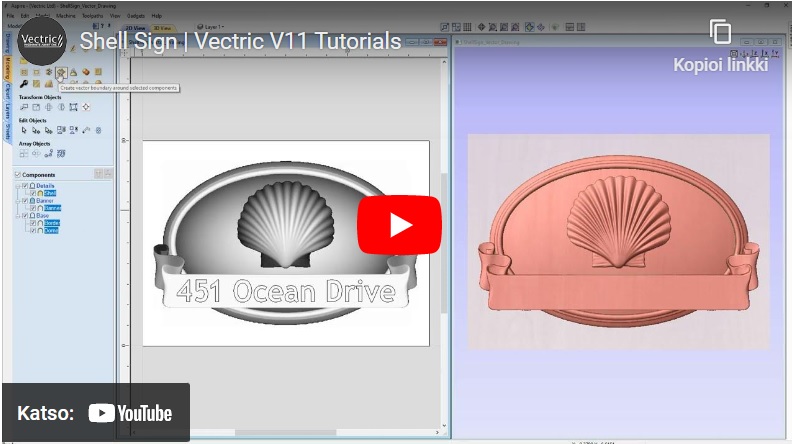Click the 2D view scroll-down arrow
This screenshot has height=444, width=792.
pos(444,426)
